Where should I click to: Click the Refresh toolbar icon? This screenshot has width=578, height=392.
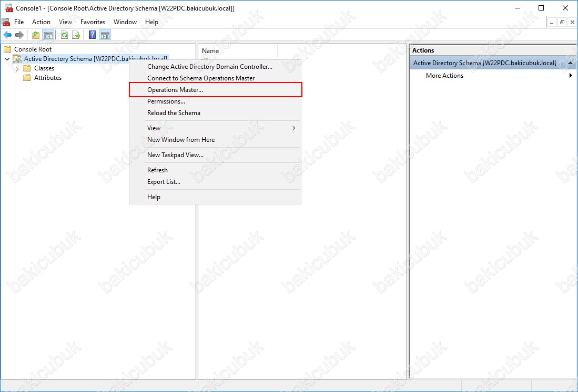click(65, 35)
